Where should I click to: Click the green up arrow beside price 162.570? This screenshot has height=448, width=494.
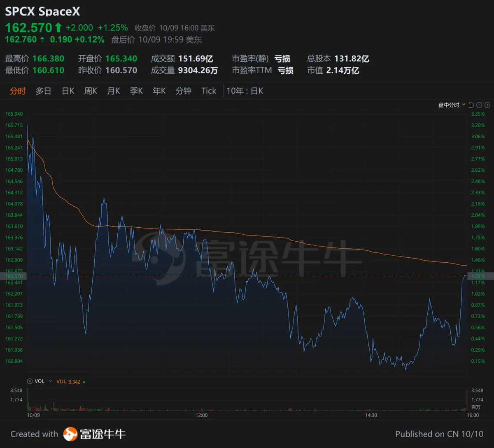point(58,28)
